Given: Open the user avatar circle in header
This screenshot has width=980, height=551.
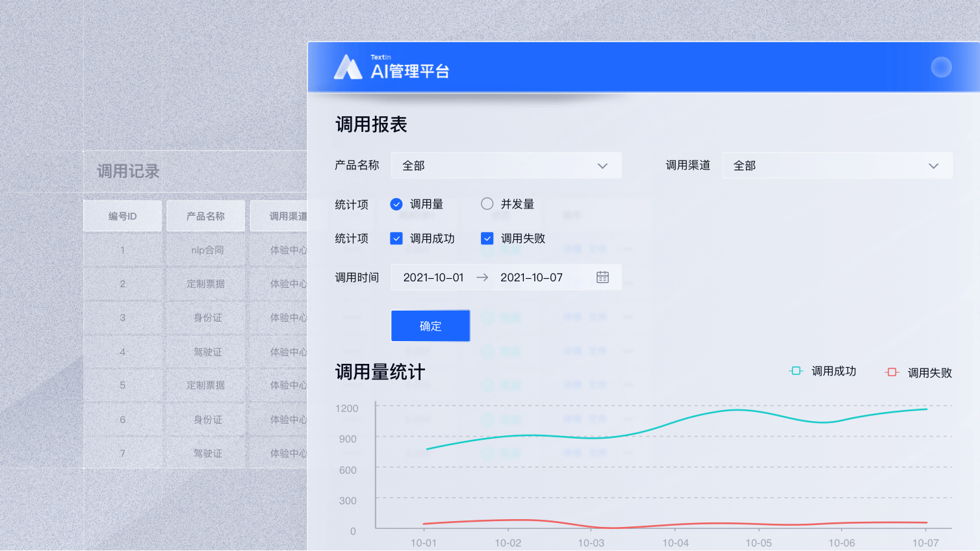Looking at the screenshot, I should point(941,67).
